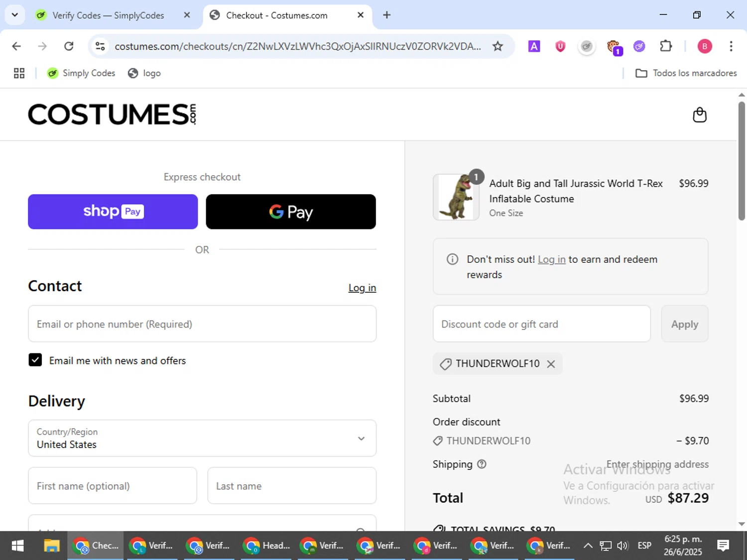Click the Apply discount button
Screen dimensions: 747x560
685,324
